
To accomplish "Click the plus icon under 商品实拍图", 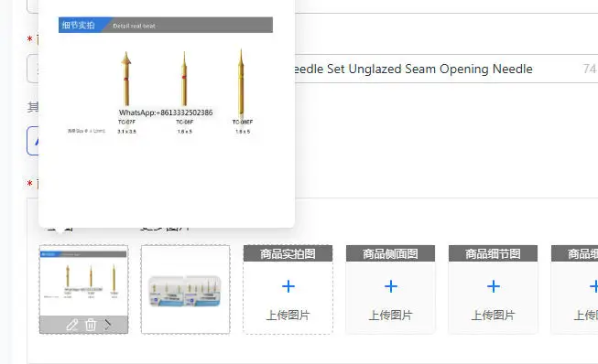I will (288, 286).
